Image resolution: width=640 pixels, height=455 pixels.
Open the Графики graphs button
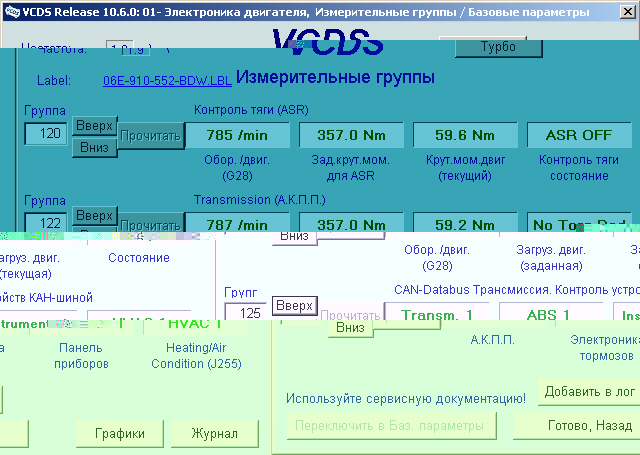click(120, 433)
